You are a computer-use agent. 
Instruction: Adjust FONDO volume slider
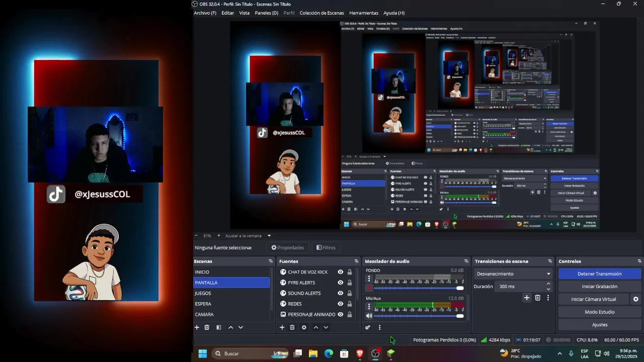pos(419,288)
